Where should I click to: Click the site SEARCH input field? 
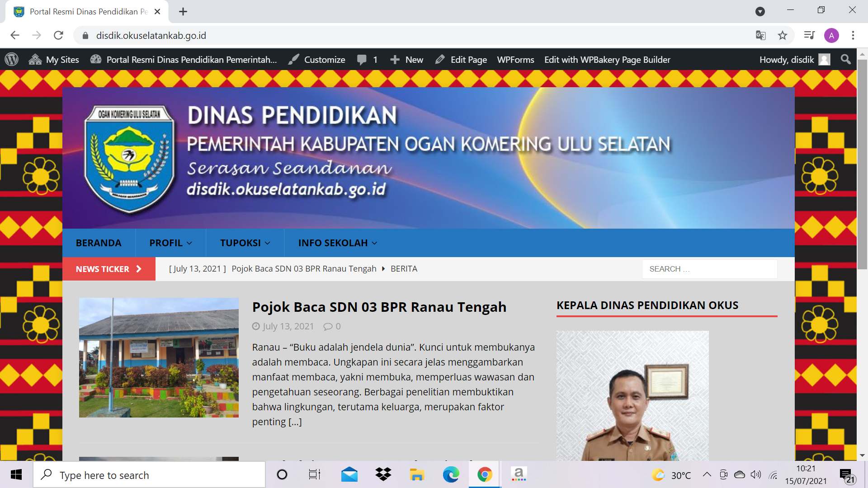coord(709,269)
